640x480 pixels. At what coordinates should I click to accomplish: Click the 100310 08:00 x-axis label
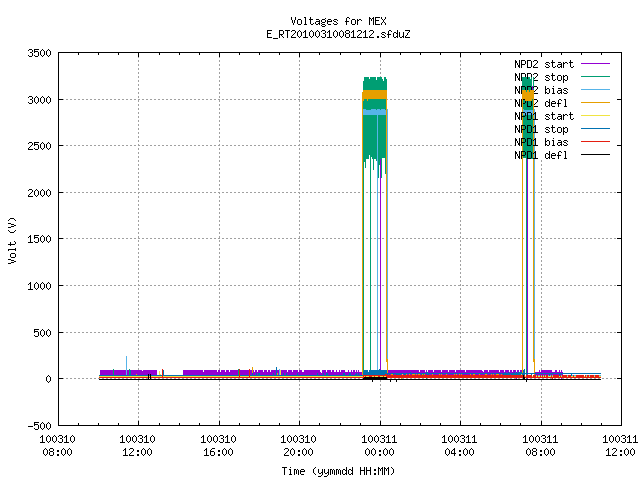[x=58, y=446]
